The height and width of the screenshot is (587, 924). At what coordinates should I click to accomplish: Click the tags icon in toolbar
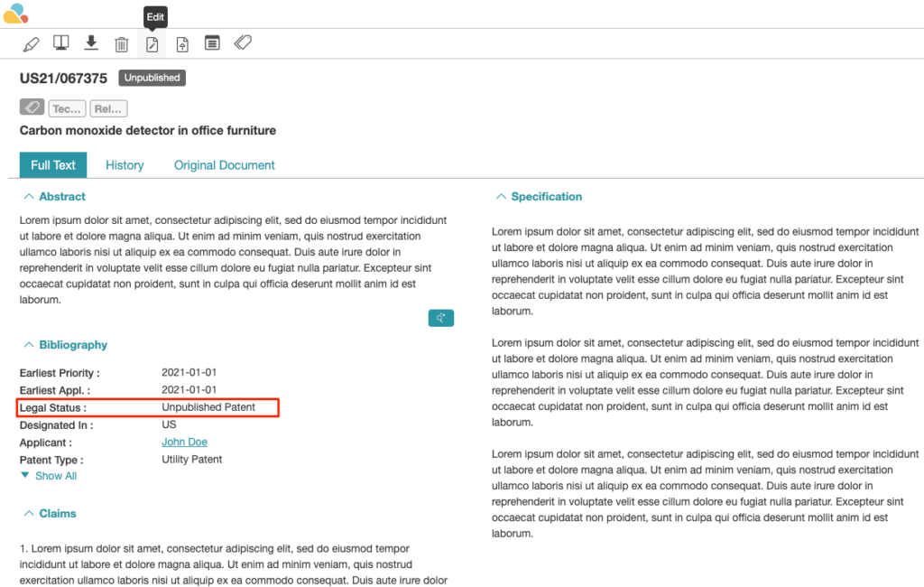click(243, 43)
